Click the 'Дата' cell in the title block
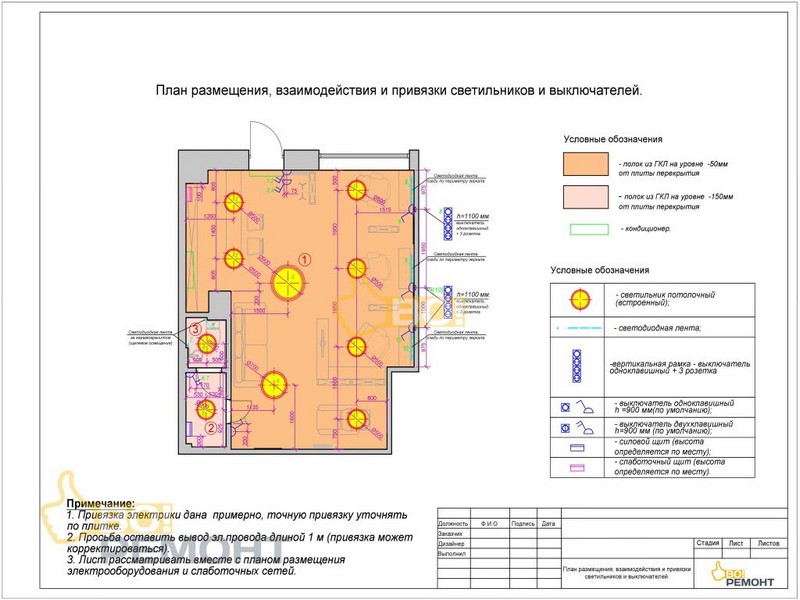This screenshot has height=600, width=800. pos(548,524)
